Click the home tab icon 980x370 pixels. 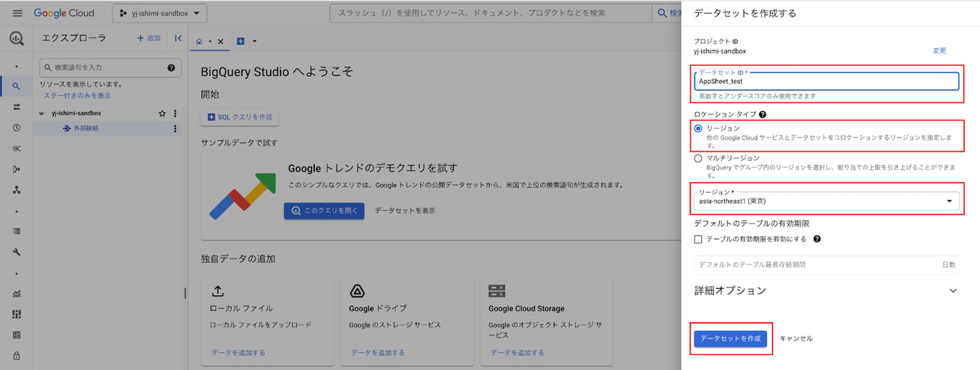[x=200, y=42]
